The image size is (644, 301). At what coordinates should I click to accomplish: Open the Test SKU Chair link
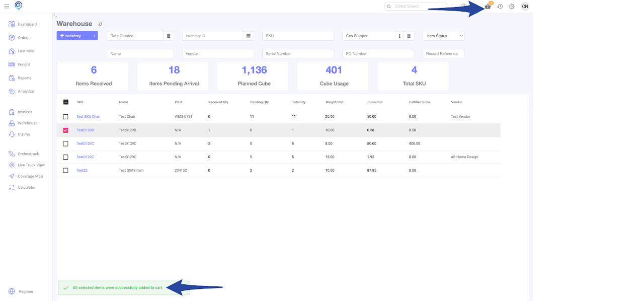pyautogui.click(x=89, y=117)
